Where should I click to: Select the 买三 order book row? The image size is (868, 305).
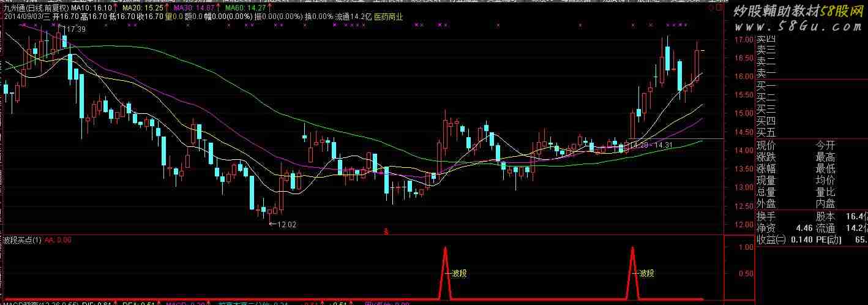(x=766, y=109)
